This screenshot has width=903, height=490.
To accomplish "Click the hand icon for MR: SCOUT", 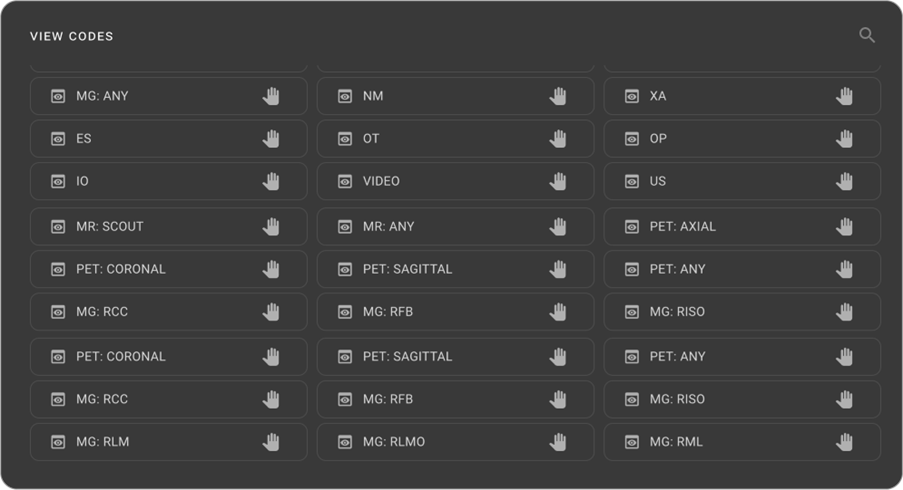I will tap(271, 226).
